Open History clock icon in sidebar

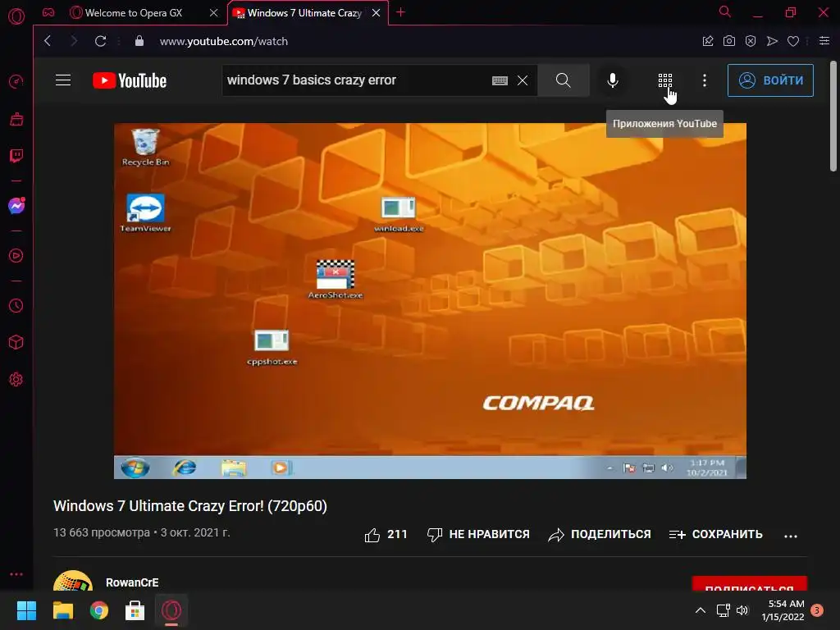[x=16, y=305]
